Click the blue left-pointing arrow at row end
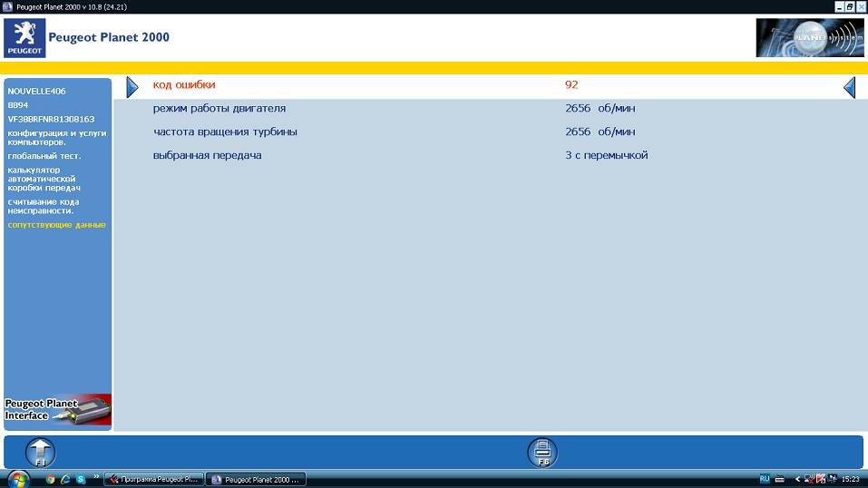Viewport: 868px width, 488px height. pyautogui.click(x=850, y=87)
